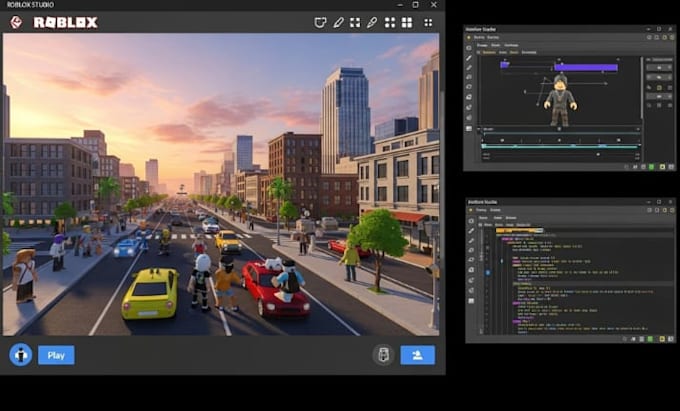The width and height of the screenshot is (680, 411).
Task: Click yellow square icon in animation right panel
Action: point(659,88)
